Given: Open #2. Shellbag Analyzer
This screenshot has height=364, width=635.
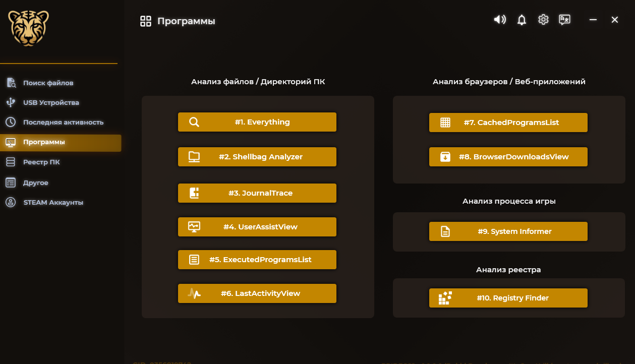Looking at the screenshot, I should pyautogui.click(x=257, y=157).
